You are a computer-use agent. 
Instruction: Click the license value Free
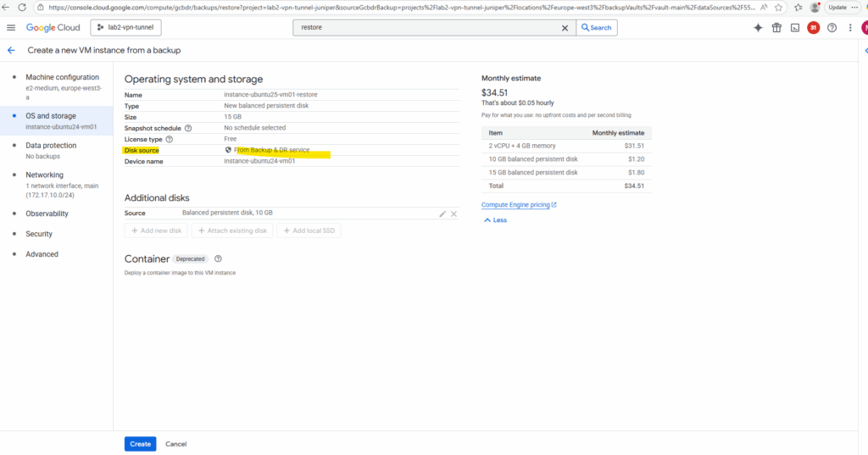point(231,139)
